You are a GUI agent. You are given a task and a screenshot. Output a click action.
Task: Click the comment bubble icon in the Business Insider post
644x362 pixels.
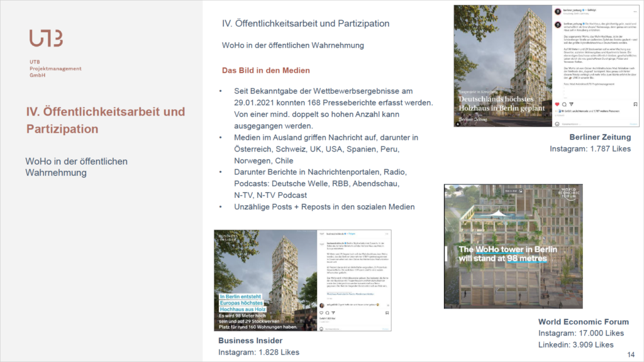coord(327,313)
